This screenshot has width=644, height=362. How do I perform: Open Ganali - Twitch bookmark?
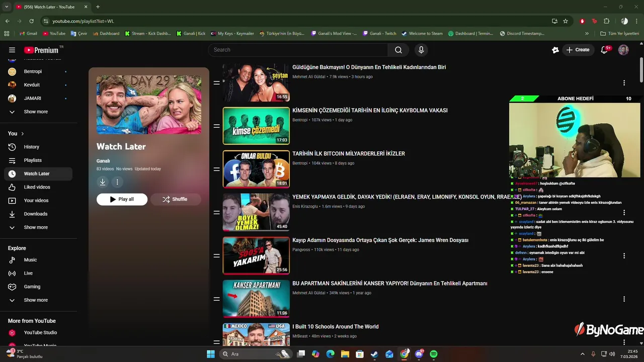pyautogui.click(x=379, y=34)
